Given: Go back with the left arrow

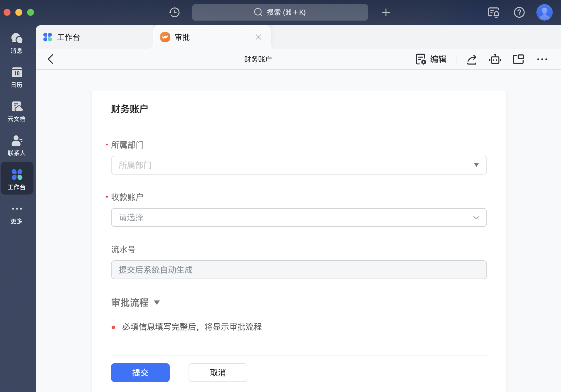Looking at the screenshot, I should click(51, 59).
